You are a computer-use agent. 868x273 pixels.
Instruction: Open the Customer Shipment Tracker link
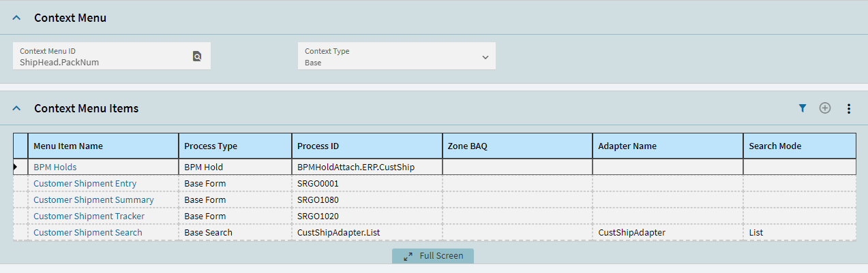click(89, 216)
